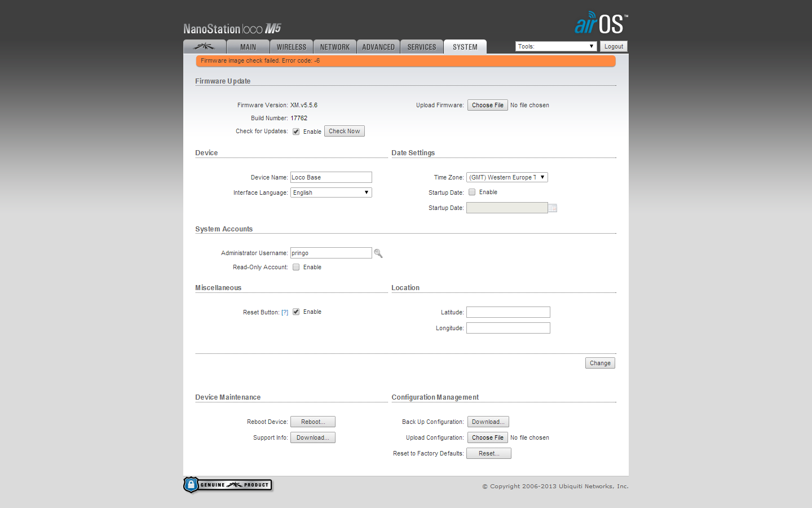Click the copyright Ubiquiti Networks text
Screen dimensions: 812x508
555,486
